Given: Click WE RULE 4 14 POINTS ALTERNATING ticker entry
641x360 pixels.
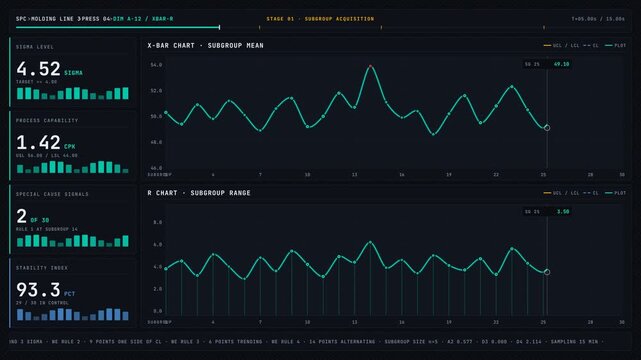Looking at the screenshot, I should pyautogui.click(x=323, y=342).
